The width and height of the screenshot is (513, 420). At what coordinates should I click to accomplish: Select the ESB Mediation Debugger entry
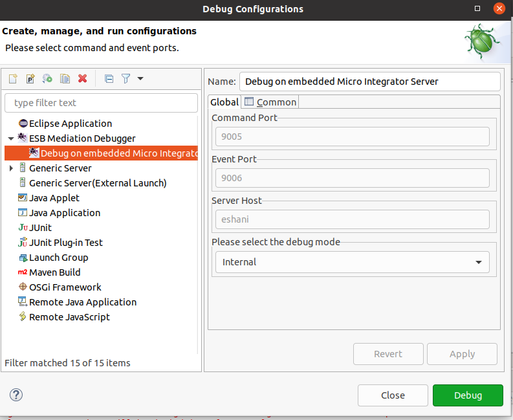coord(82,138)
